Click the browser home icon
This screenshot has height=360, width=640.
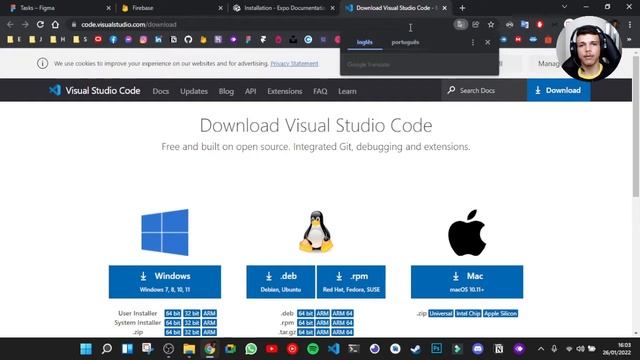click(55, 24)
